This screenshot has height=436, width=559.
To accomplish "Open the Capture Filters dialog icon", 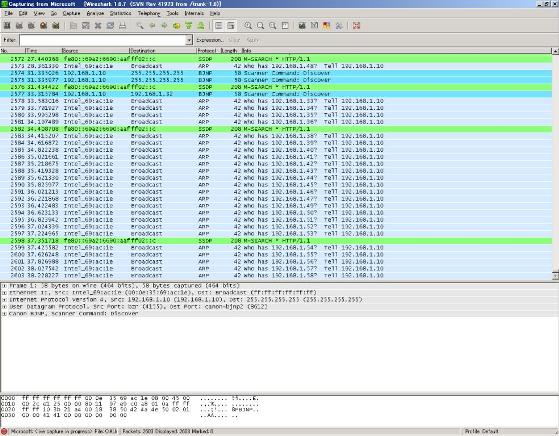I will [x=302, y=26].
